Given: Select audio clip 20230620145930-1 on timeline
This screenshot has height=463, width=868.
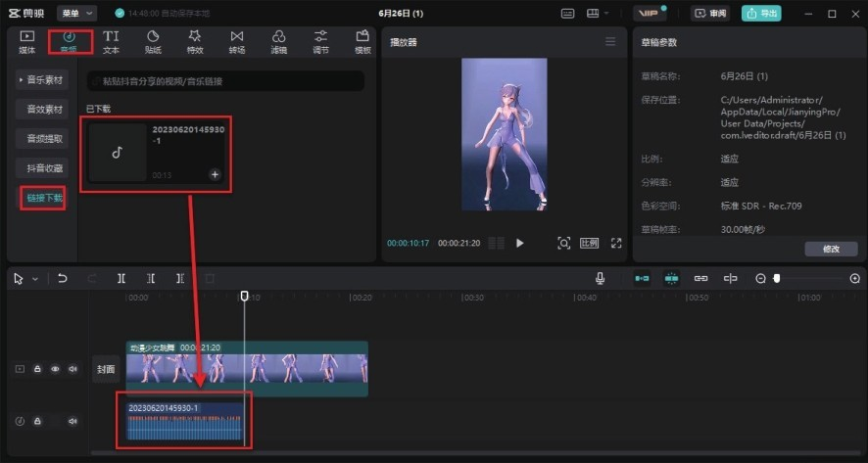Looking at the screenshot, I should point(185,422).
